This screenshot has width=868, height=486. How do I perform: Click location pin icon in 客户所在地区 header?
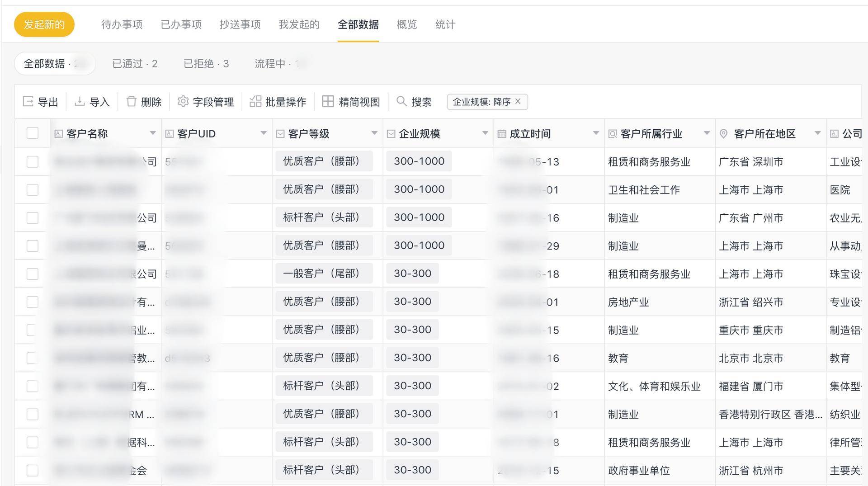(723, 134)
